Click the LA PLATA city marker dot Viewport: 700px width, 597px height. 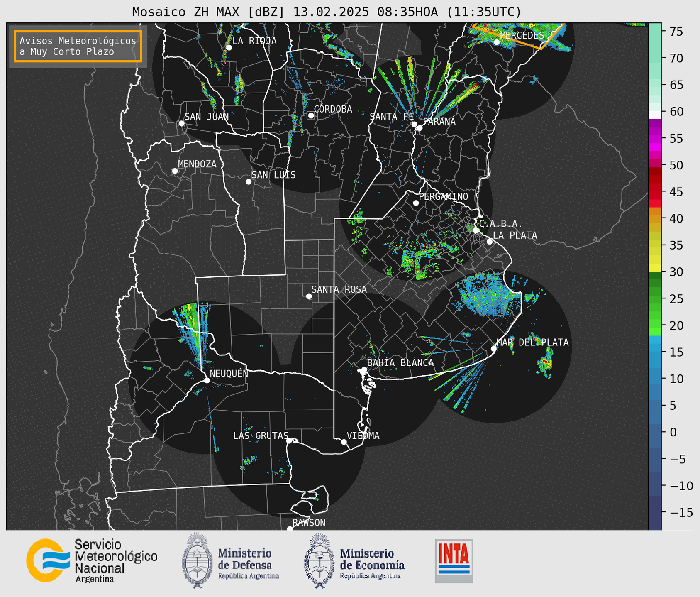[x=490, y=242]
